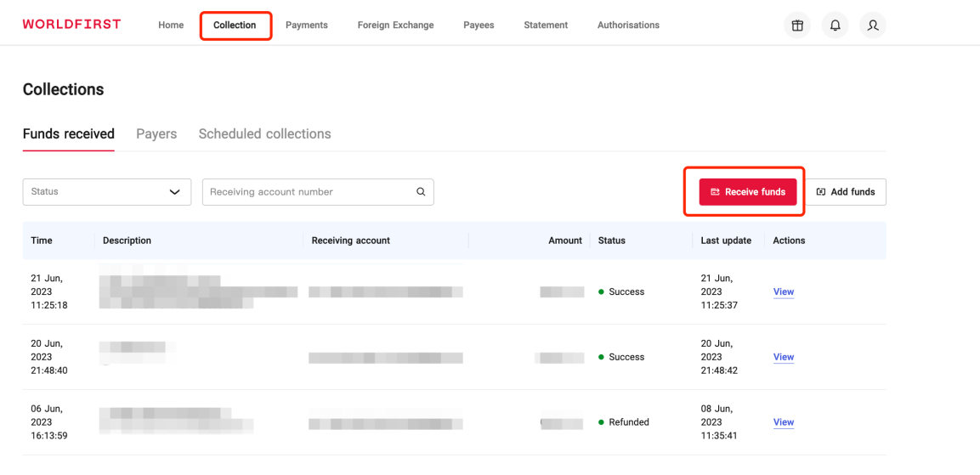Open the gift rewards icon

pos(796,25)
